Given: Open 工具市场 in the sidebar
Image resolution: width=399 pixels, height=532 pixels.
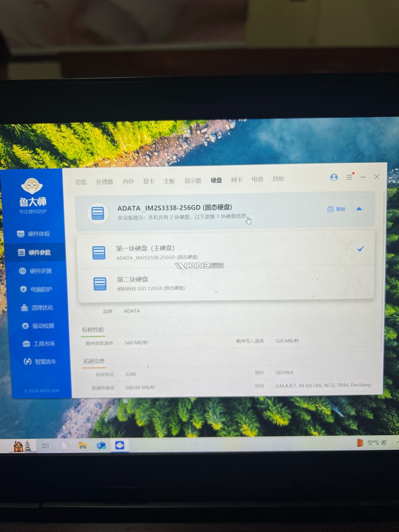Looking at the screenshot, I should point(39,344).
